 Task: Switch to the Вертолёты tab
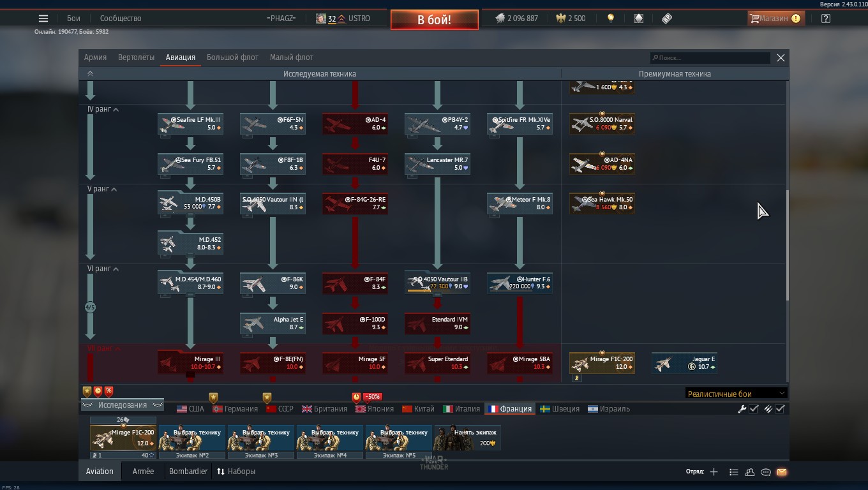pos(136,57)
